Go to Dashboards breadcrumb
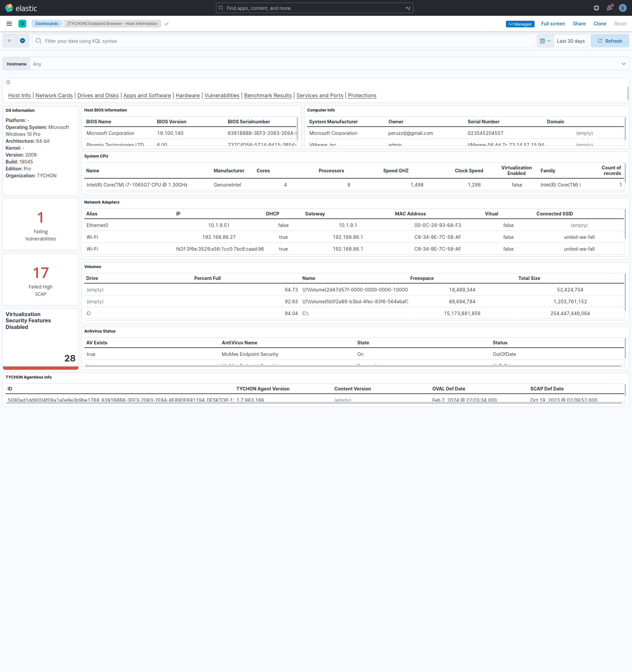 [47, 24]
